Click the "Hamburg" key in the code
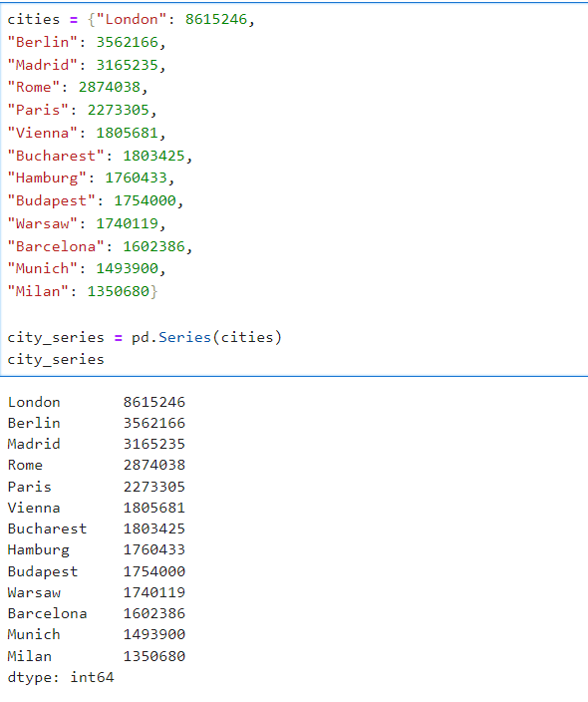Viewport: 588px width, 702px height. 47,177
